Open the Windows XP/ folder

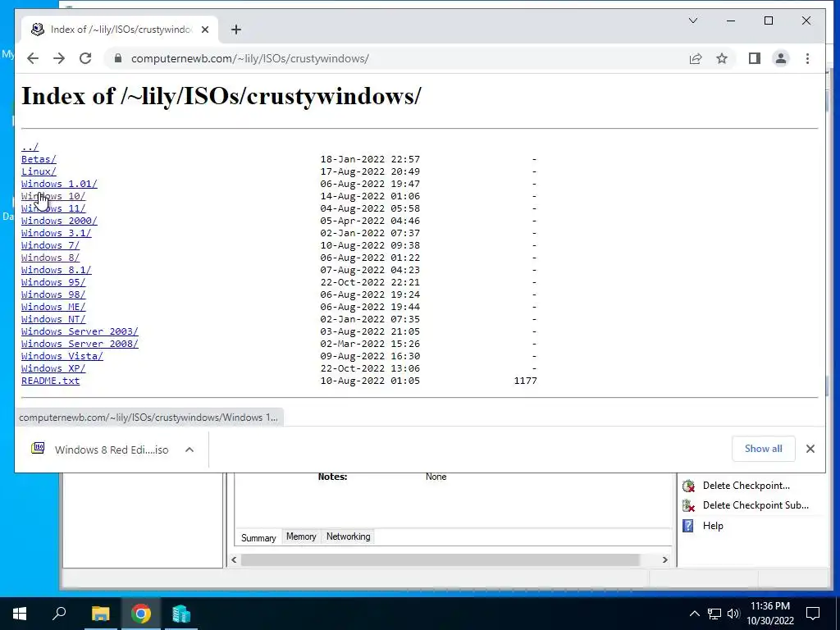coord(53,368)
